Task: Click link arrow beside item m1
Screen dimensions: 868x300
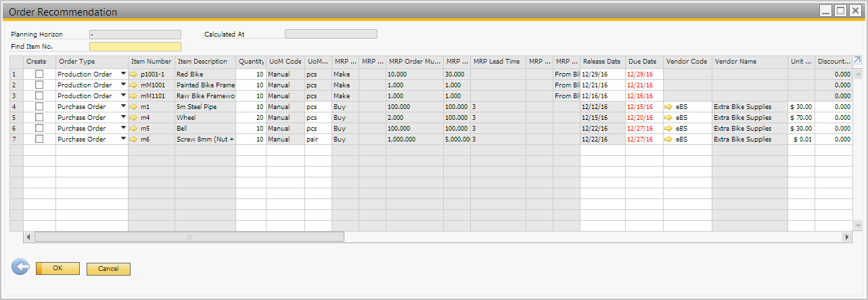Action: click(x=133, y=107)
